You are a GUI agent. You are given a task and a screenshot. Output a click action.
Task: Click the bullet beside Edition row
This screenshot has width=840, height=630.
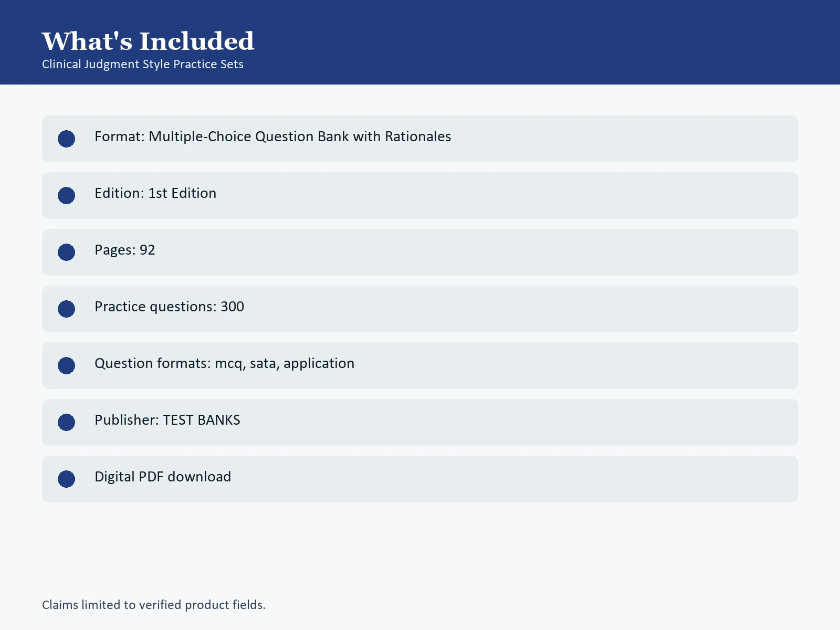coord(66,195)
